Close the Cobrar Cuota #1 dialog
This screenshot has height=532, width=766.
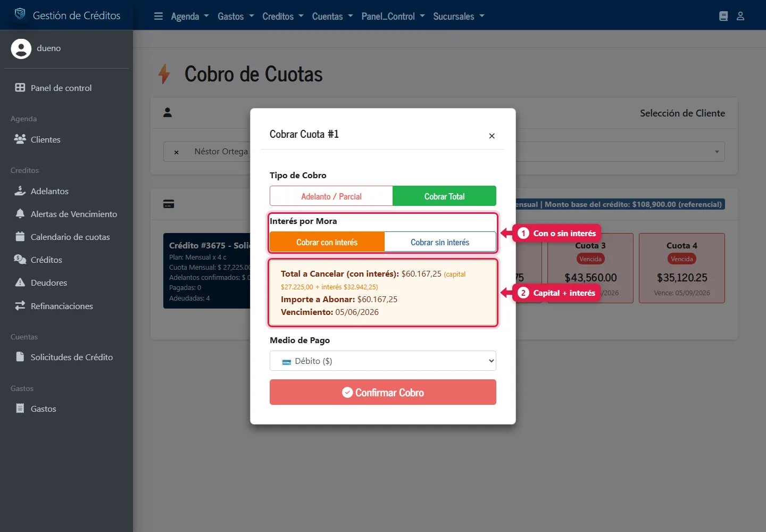(492, 136)
